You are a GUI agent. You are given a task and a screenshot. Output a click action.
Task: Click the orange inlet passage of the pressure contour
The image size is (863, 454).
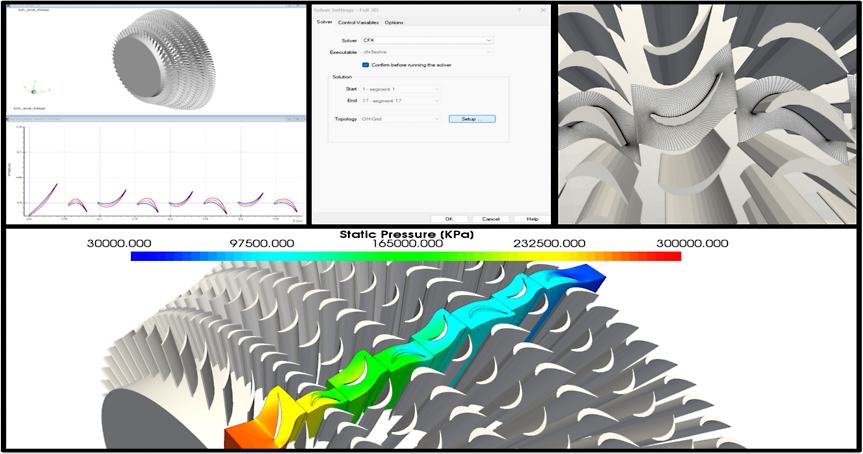[x=250, y=435]
